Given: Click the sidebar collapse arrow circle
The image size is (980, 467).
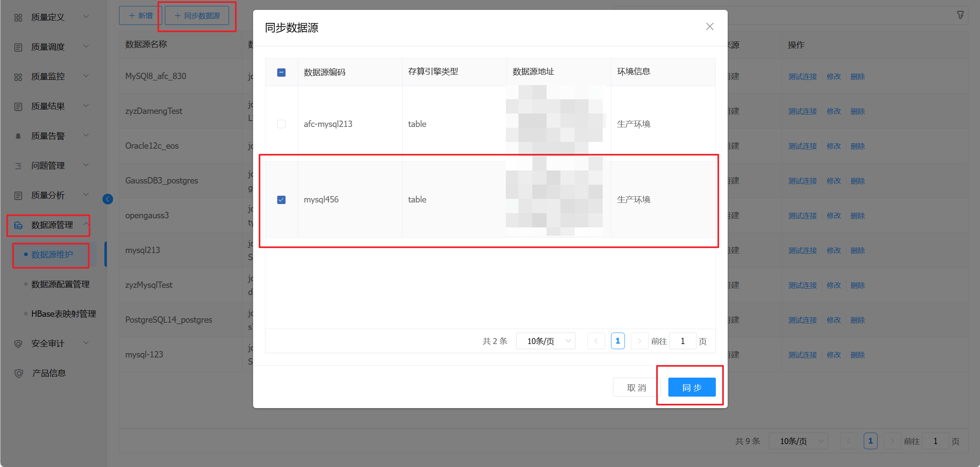Looking at the screenshot, I should click(108, 199).
